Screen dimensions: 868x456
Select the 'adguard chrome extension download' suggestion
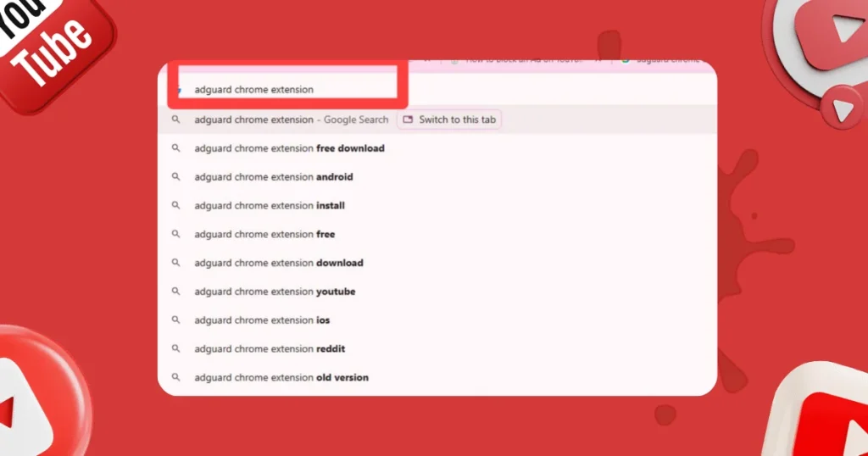click(x=278, y=263)
